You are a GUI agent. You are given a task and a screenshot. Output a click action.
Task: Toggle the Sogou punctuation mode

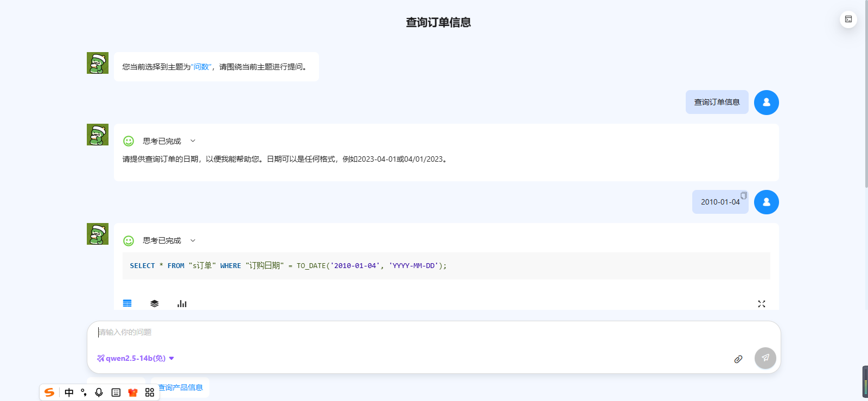click(x=84, y=392)
